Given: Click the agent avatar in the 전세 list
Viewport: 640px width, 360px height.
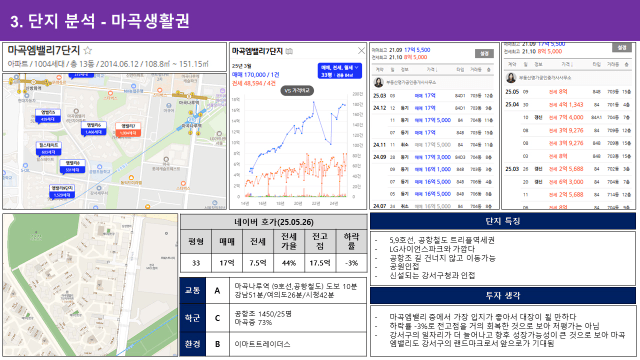Looking at the screenshot, I should tap(510, 78).
